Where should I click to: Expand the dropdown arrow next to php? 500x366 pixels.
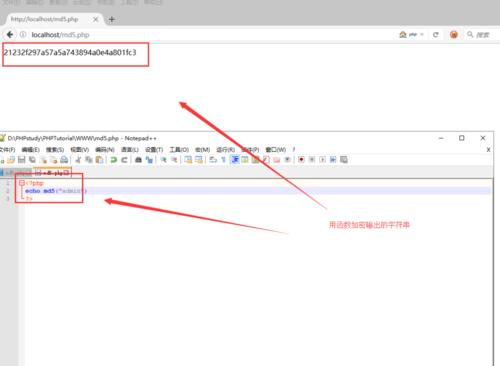[422, 34]
